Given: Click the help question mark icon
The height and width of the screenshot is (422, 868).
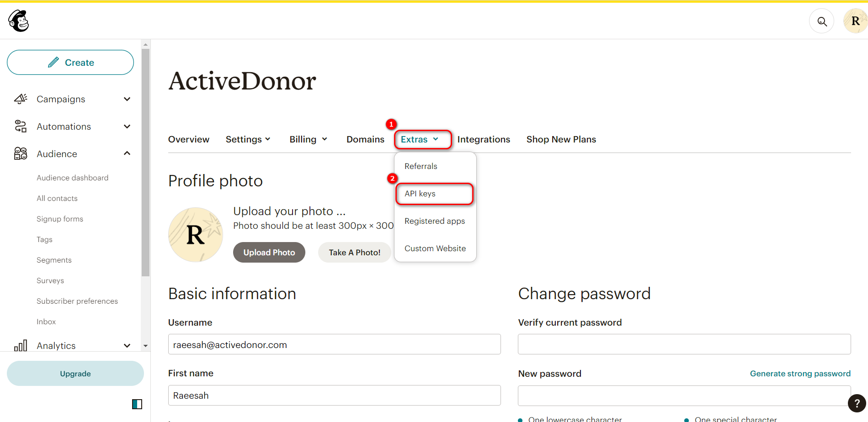Looking at the screenshot, I should (857, 403).
